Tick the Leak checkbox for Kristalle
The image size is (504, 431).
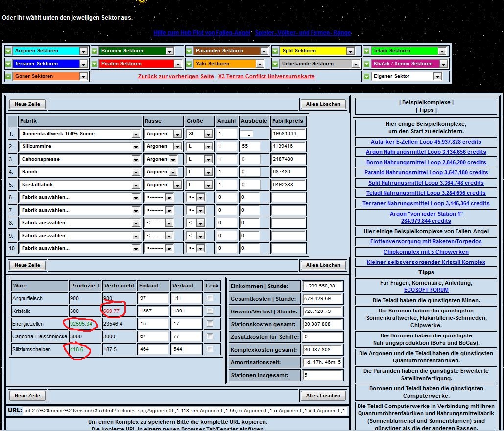(x=210, y=311)
